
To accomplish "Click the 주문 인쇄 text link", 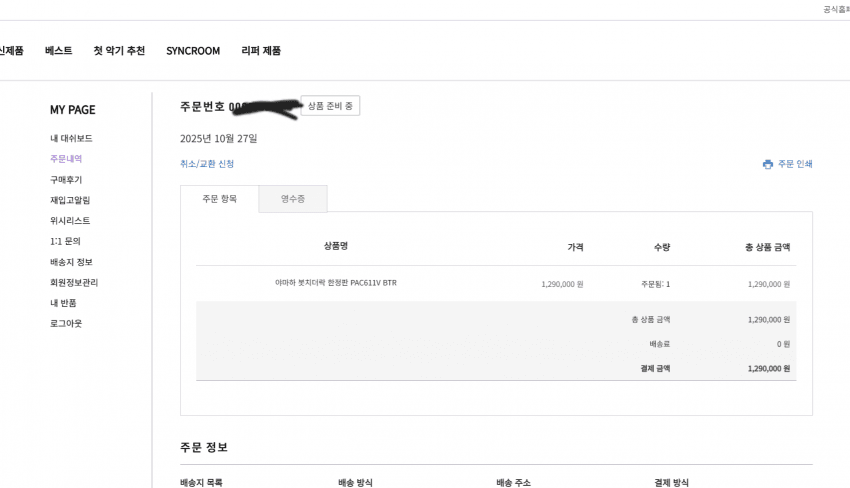I will point(795,164).
